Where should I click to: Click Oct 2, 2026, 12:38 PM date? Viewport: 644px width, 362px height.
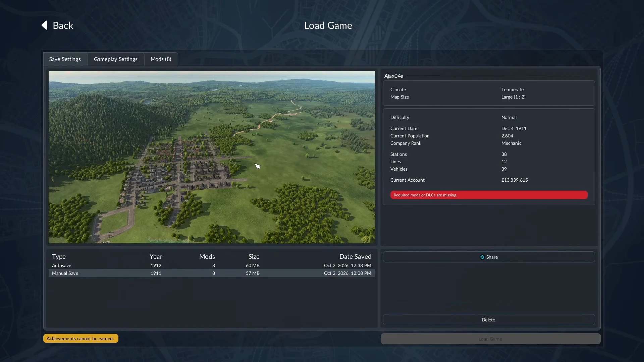tap(347, 265)
